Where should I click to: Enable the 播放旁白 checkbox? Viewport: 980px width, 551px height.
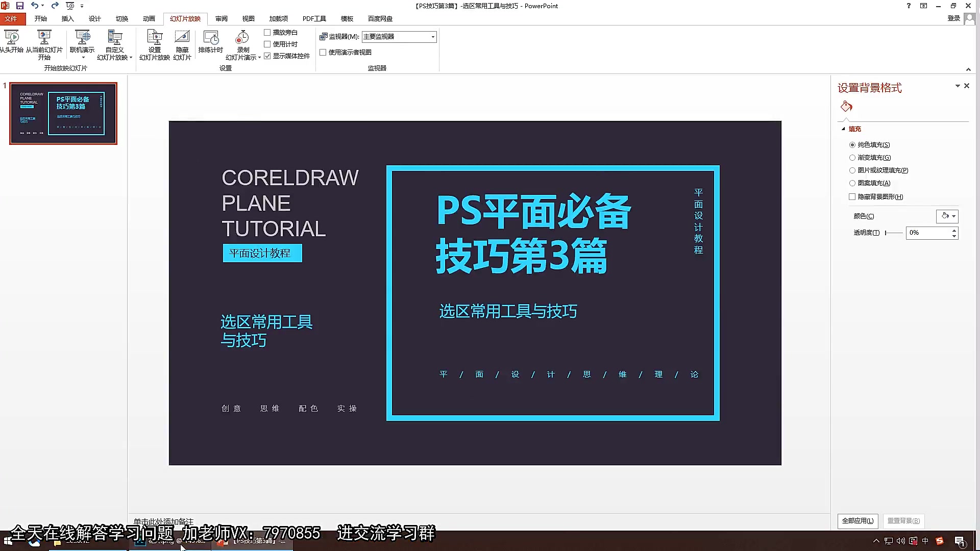tap(267, 32)
